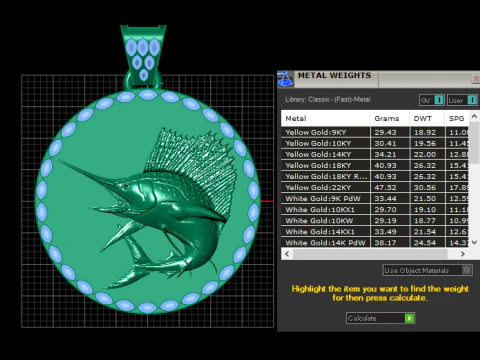Sort by the Metal column header
The width and height of the screenshot is (480, 360).
click(x=325, y=118)
